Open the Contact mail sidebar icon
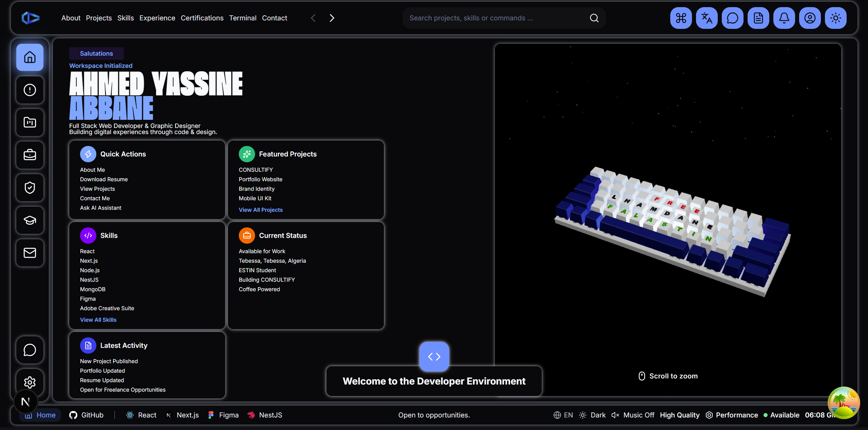The width and height of the screenshot is (868, 430). click(x=30, y=253)
